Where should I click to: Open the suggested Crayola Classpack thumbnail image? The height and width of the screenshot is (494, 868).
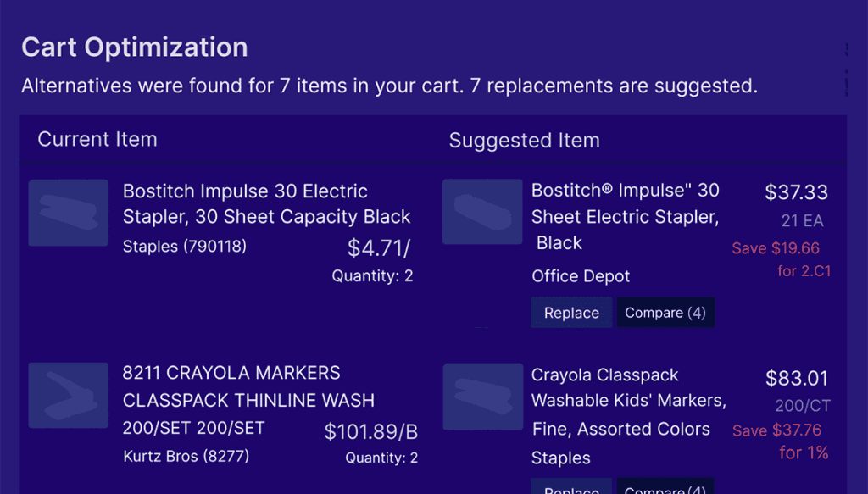tap(482, 396)
